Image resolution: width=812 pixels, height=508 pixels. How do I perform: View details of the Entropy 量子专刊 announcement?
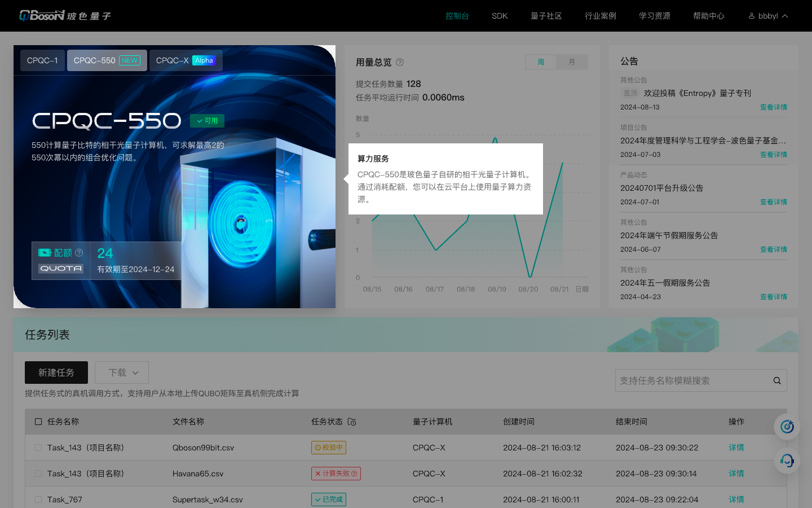tap(774, 107)
